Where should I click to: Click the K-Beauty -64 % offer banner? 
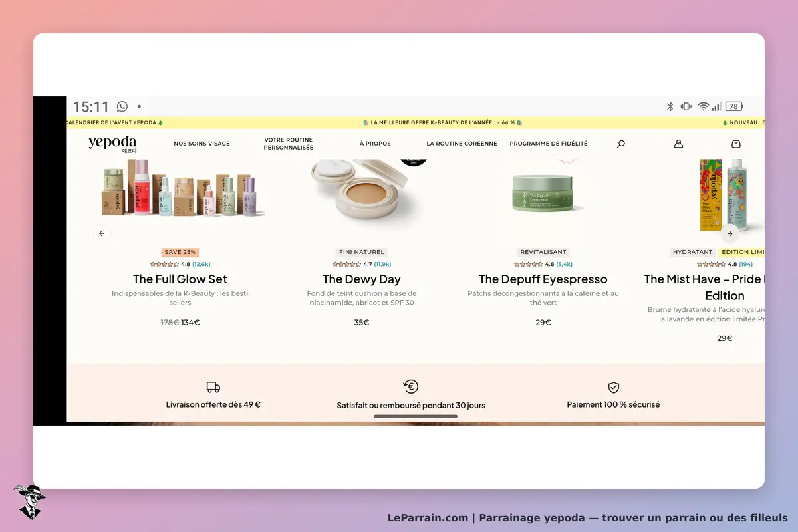tap(443, 122)
